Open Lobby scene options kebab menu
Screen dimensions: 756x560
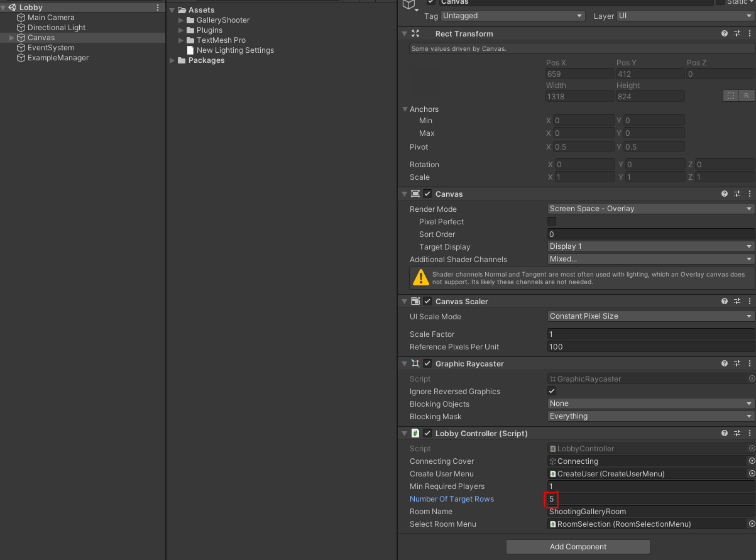pyautogui.click(x=158, y=8)
